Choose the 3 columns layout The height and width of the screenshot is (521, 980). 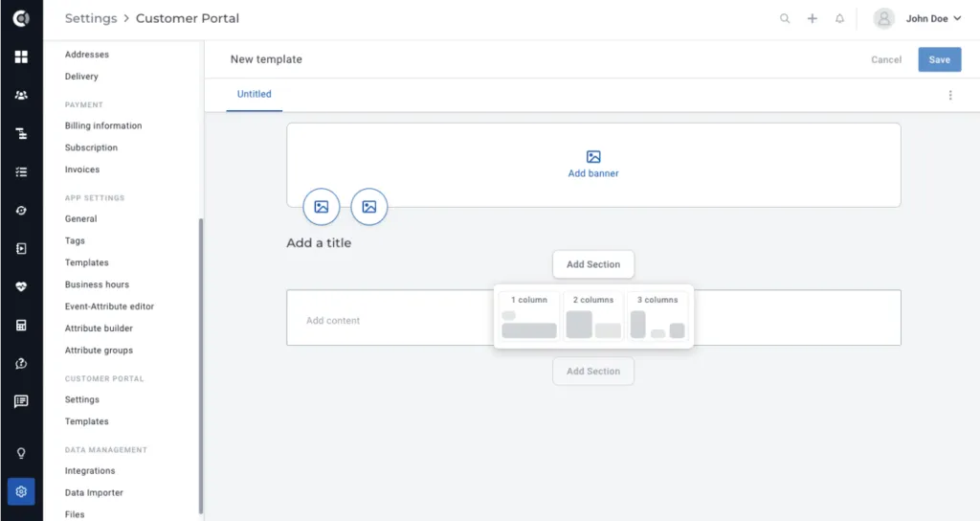tap(657, 316)
